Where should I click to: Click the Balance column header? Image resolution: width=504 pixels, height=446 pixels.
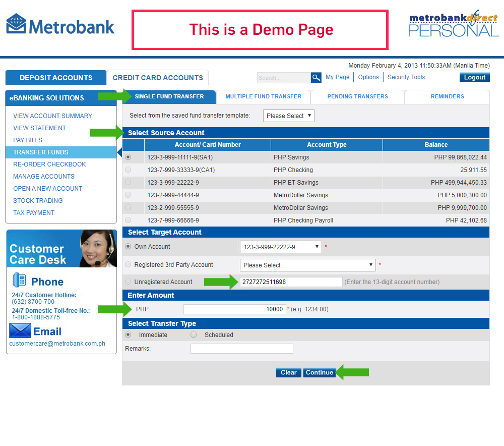pos(436,145)
